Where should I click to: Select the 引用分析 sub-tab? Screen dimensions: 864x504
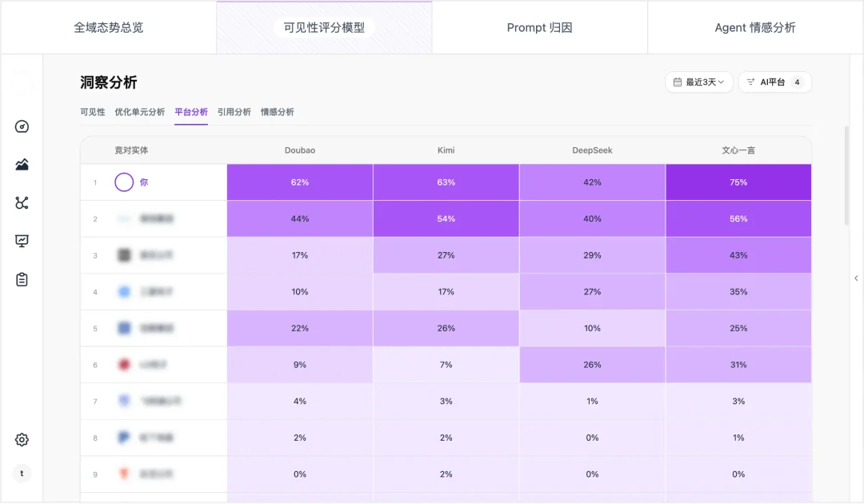pyautogui.click(x=235, y=112)
